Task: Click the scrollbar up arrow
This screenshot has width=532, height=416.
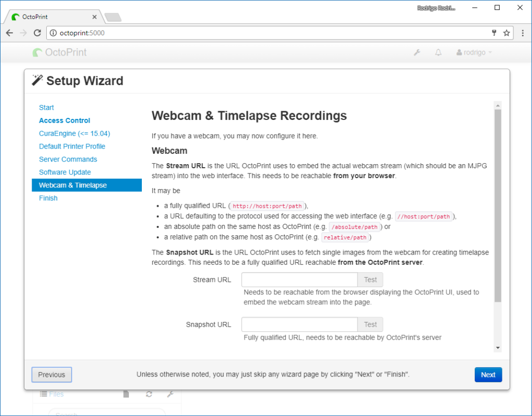Action: pos(498,105)
